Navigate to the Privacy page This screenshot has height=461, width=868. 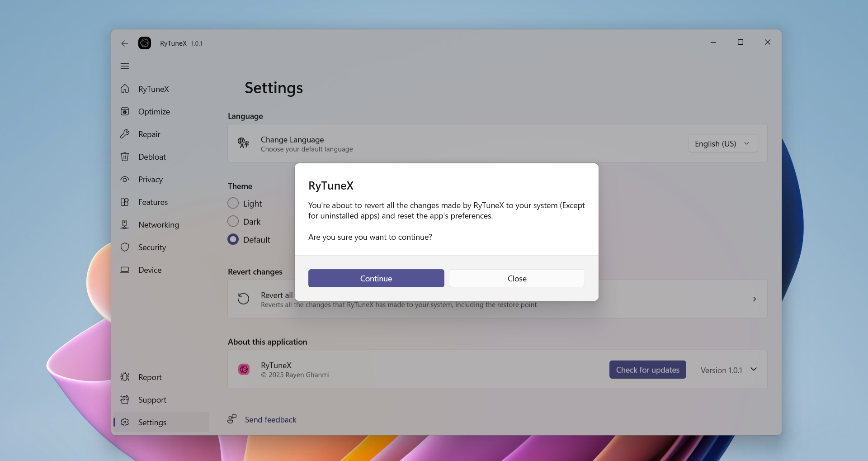pyautogui.click(x=151, y=180)
